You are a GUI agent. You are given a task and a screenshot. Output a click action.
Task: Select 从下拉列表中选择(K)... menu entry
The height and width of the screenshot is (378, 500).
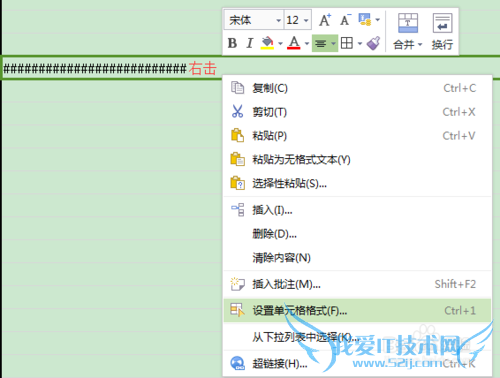(x=357, y=337)
